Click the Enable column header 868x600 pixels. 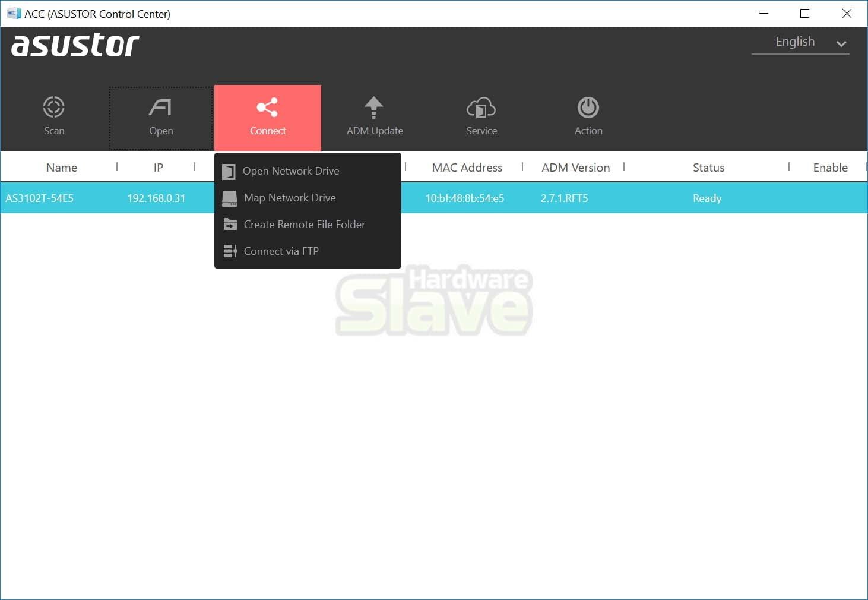(x=831, y=168)
